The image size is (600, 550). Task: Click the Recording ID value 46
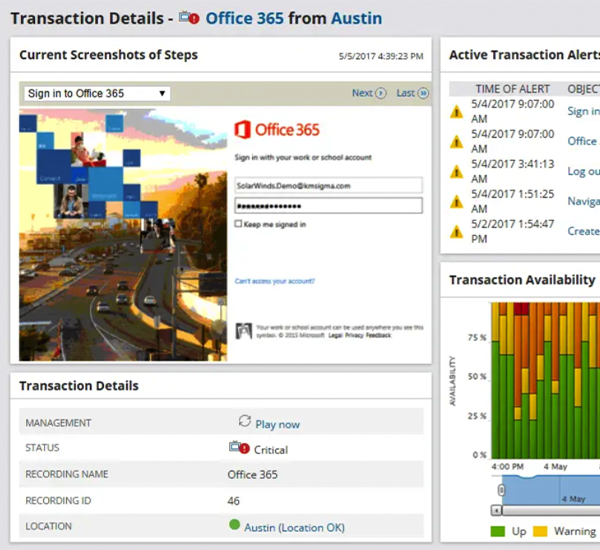pyautogui.click(x=233, y=501)
